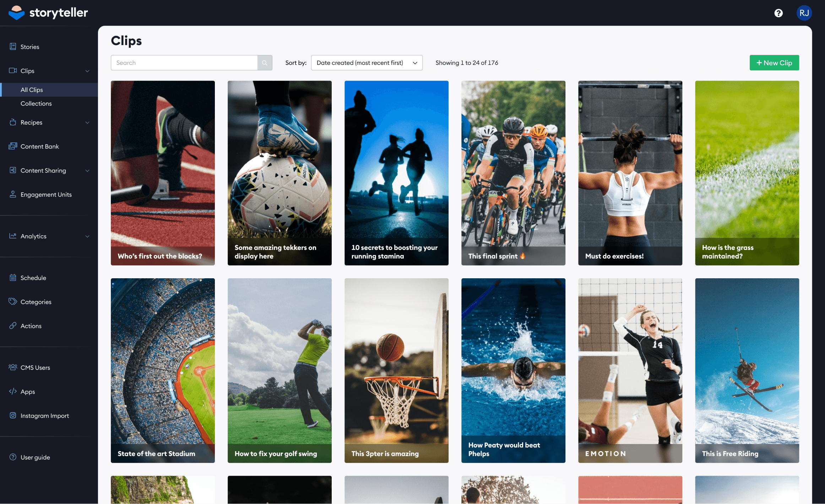Click the Instagram Import icon
Image resolution: width=825 pixels, height=504 pixels.
(13, 415)
